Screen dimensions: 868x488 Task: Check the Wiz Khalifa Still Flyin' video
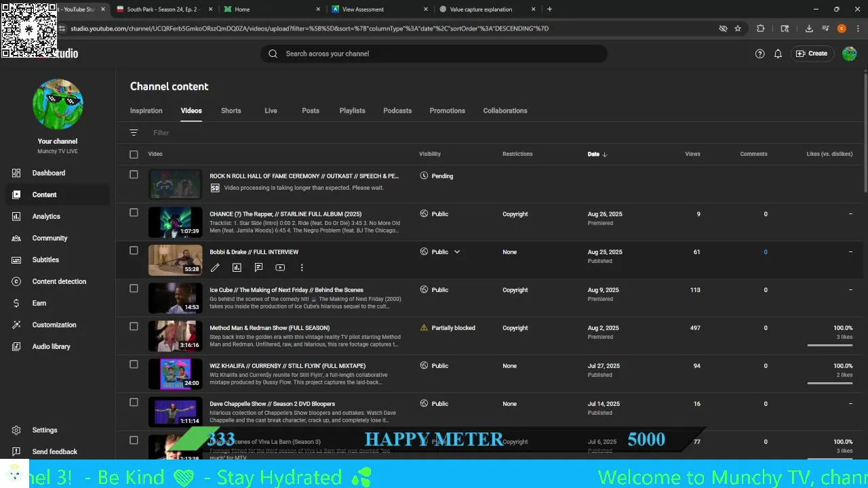pyautogui.click(x=134, y=365)
